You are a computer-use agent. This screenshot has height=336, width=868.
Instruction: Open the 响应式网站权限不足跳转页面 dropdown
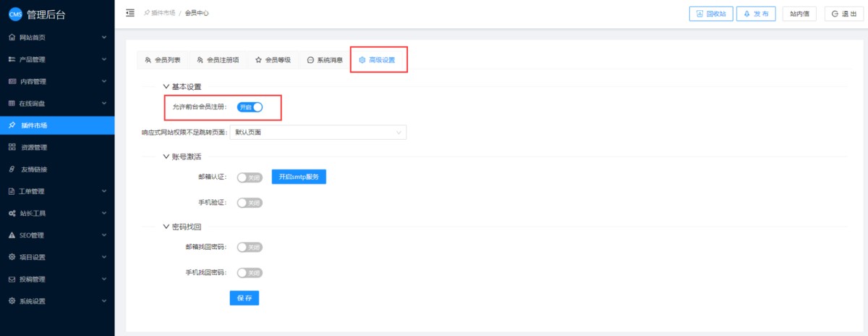(317, 133)
